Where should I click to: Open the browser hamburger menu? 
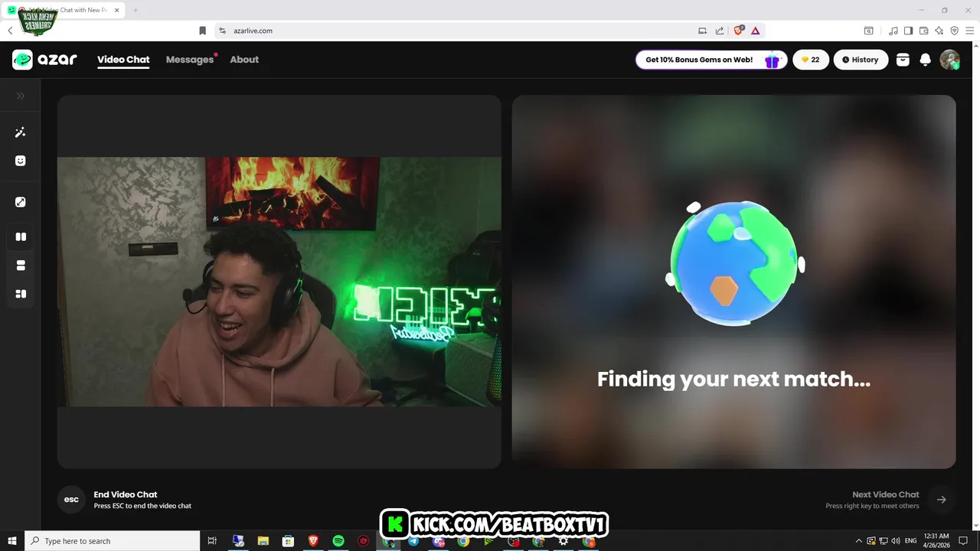(969, 31)
